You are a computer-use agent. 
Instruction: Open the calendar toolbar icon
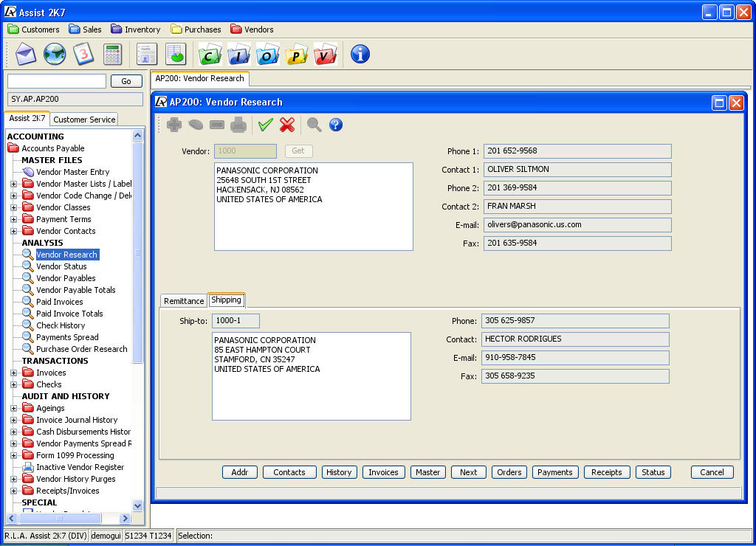pyautogui.click(x=83, y=54)
